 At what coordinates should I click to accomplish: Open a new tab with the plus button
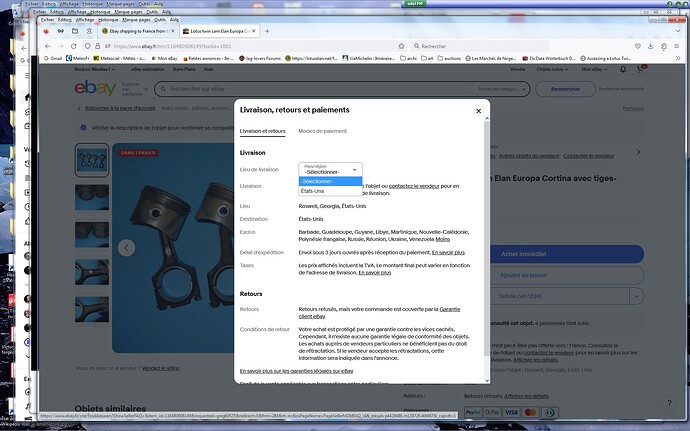267,31
